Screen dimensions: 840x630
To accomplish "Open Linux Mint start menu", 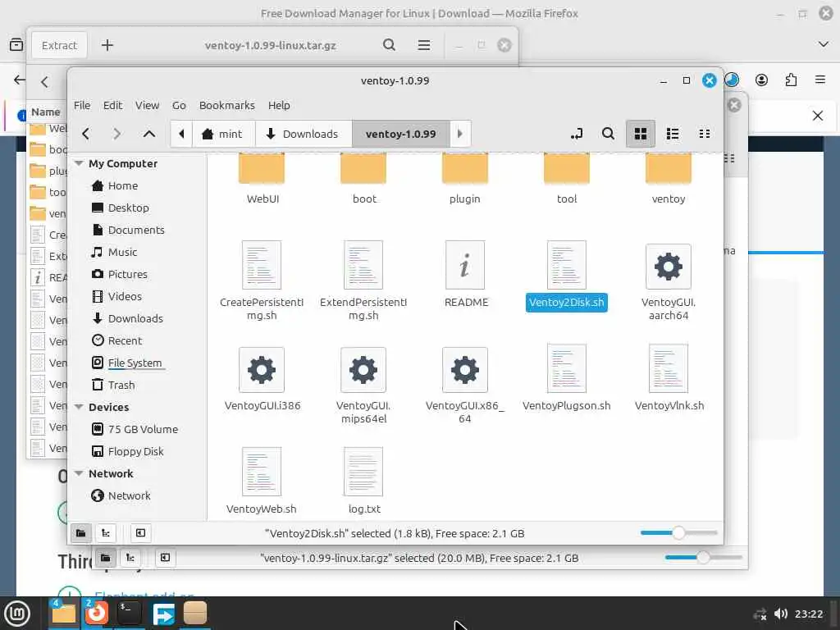I will (x=17, y=614).
